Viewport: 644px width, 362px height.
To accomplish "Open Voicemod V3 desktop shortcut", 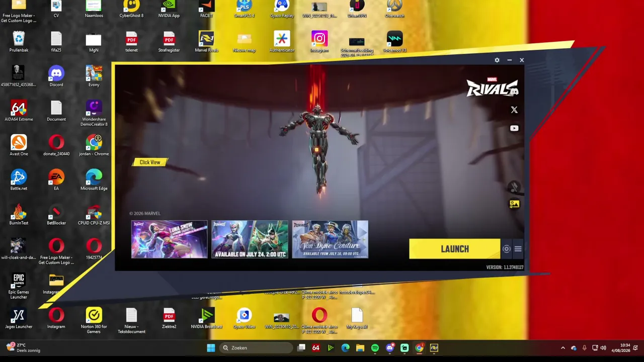I will tap(394, 42).
